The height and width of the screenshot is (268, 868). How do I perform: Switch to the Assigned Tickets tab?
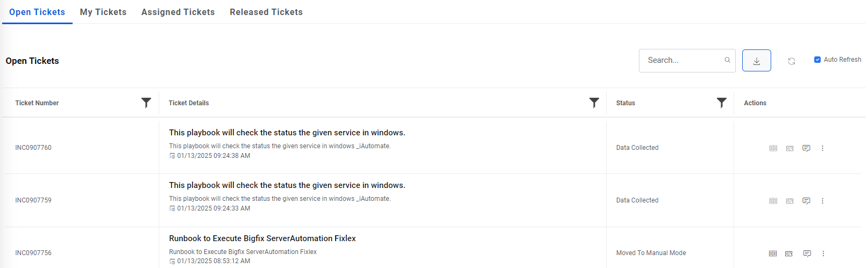point(178,12)
